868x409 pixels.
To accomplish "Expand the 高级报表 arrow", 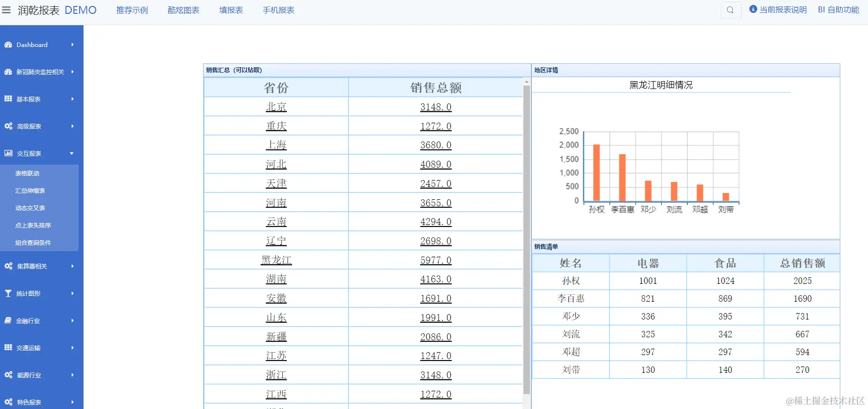I will click(72, 126).
